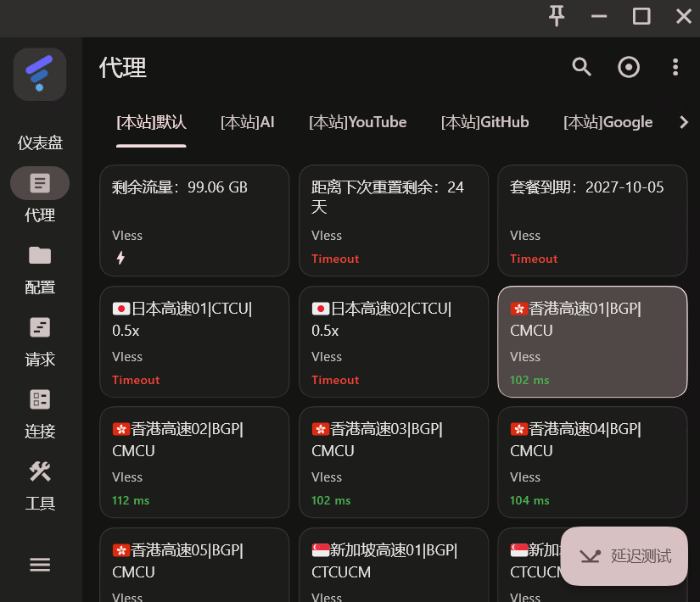Select the 套餐到期 2027-10-05 card
Image resolution: width=700 pixels, height=602 pixels.
point(592,220)
